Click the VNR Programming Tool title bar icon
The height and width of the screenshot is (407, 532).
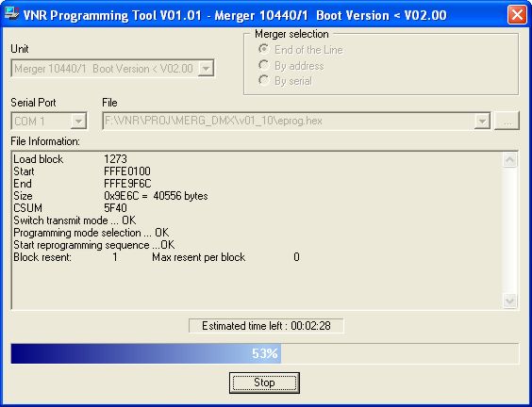tap(11, 14)
